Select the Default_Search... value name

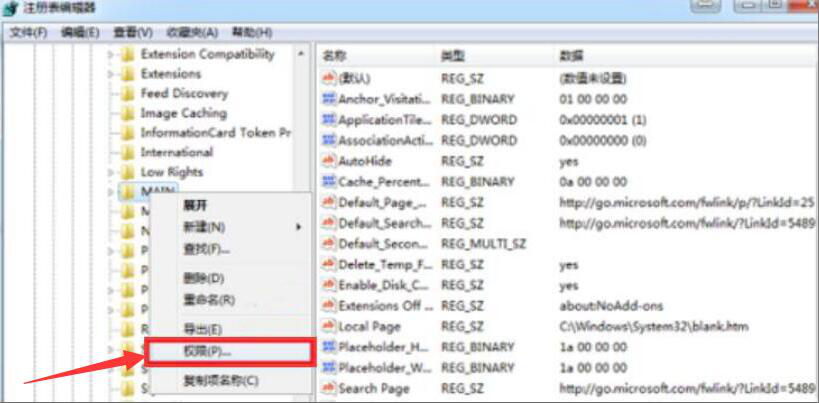385,223
